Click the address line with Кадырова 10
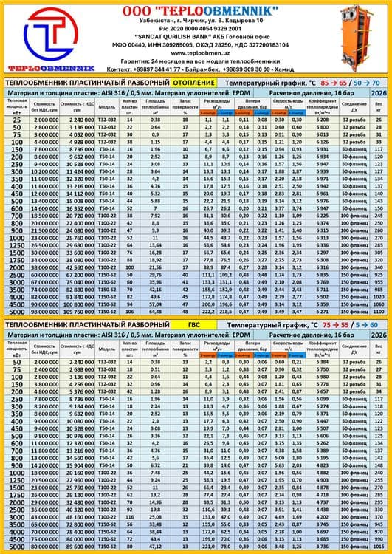Image resolution: width=392 pixels, height=554 pixels. pos(201,21)
